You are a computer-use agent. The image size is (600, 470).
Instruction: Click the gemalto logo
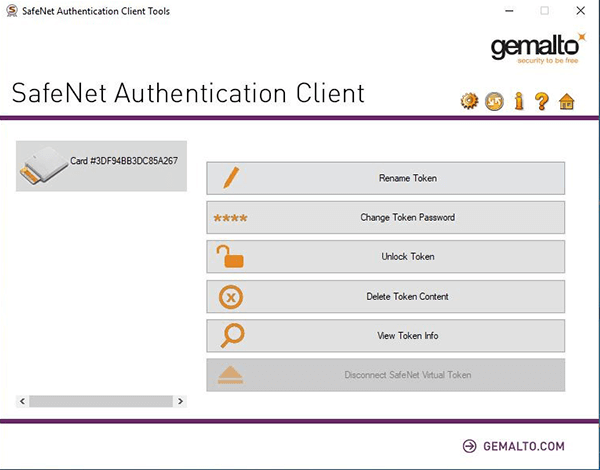[x=538, y=48]
